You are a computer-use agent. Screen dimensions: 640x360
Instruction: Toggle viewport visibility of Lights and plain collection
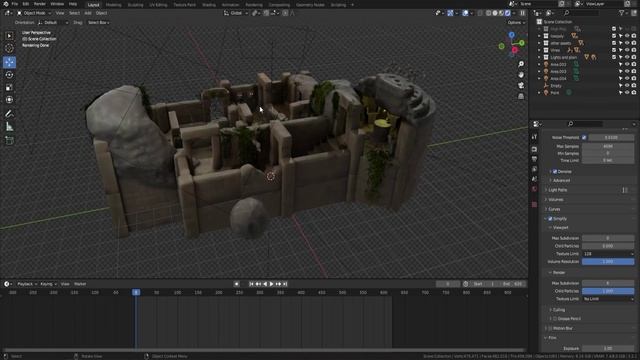click(x=627, y=57)
